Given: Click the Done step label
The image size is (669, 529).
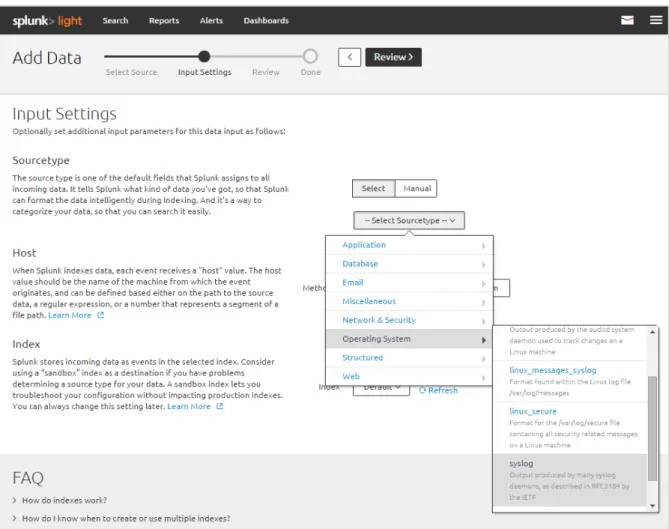Looking at the screenshot, I should (311, 72).
